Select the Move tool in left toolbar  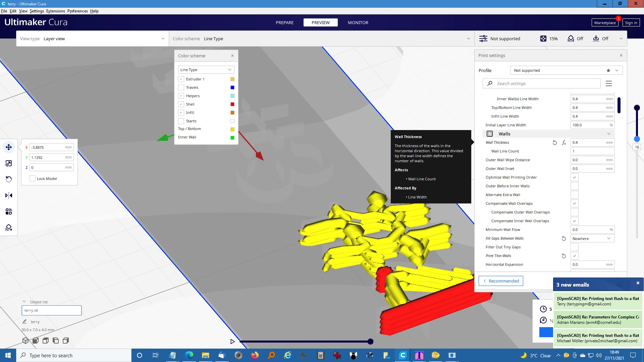pos(9,147)
